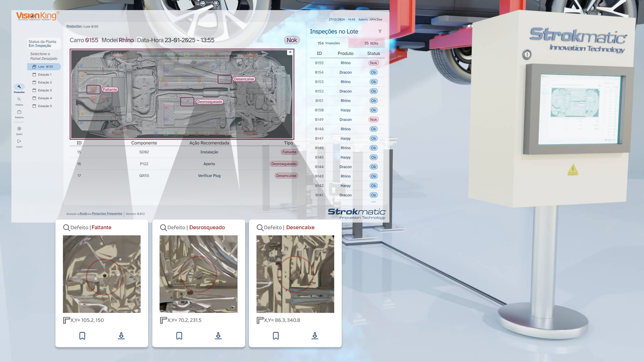644x362 pixels.
Task: Download the Desencaixe defect image
Action: pyautogui.click(x=315, y=336)
